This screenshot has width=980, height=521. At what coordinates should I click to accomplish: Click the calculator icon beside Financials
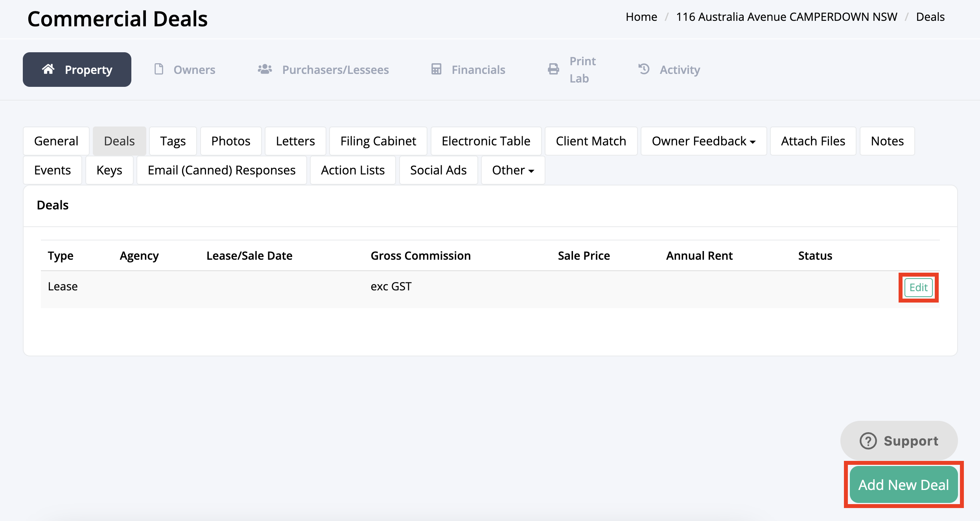coord(436,69)
